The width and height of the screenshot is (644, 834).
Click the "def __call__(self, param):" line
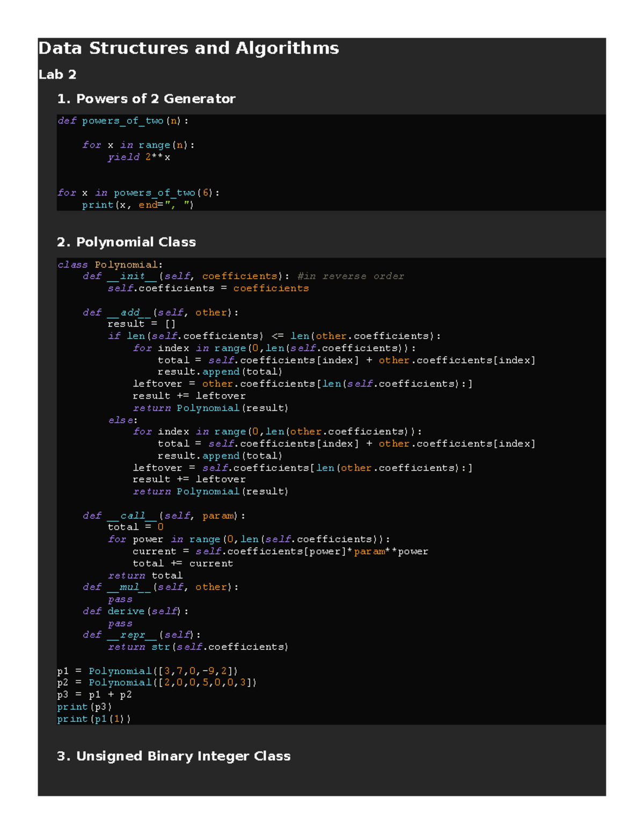[x=164, y=516]
